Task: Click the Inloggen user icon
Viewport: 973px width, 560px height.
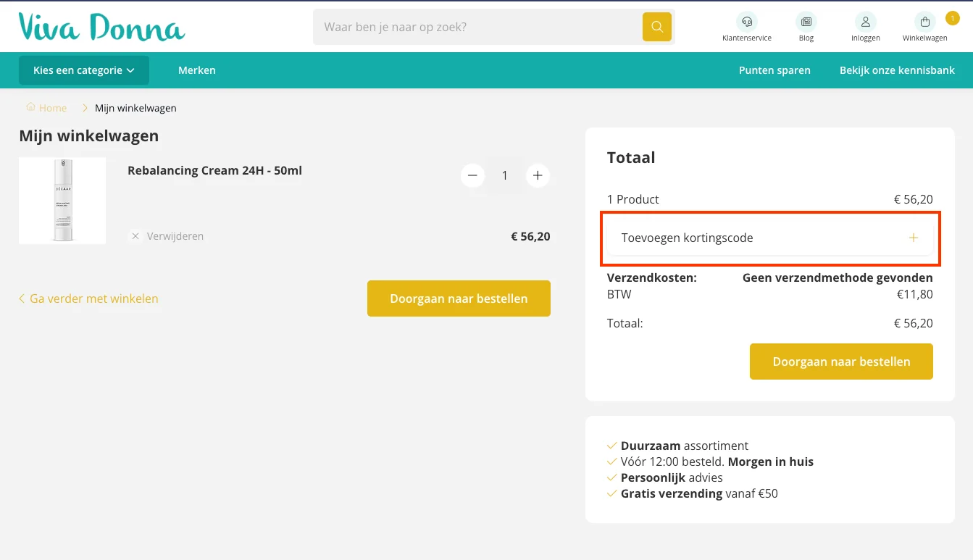Action: tap(865, 22)
